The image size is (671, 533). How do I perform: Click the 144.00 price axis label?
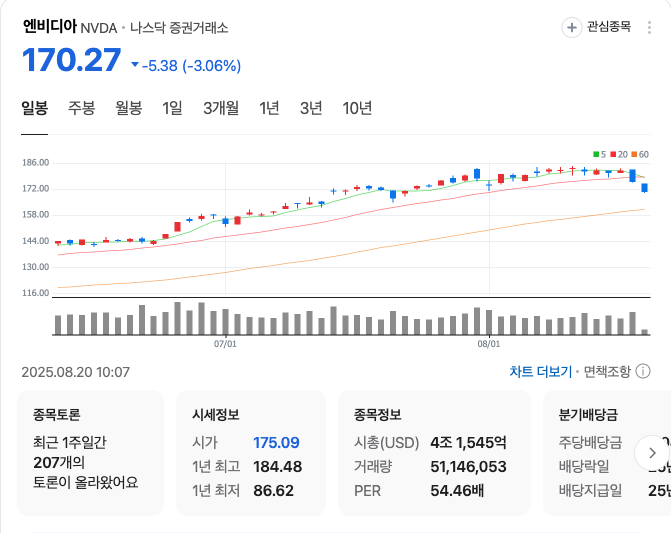pyautogui.click(x=36, y=241)
